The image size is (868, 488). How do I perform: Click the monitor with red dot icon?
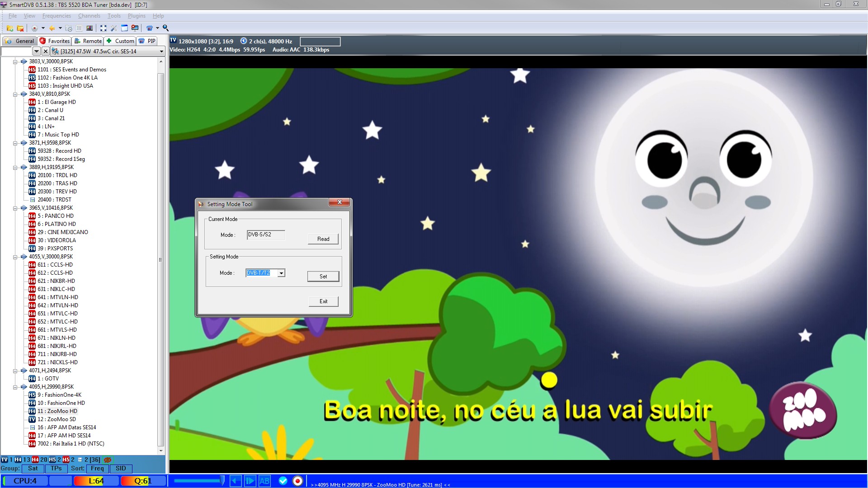(135, 28)
